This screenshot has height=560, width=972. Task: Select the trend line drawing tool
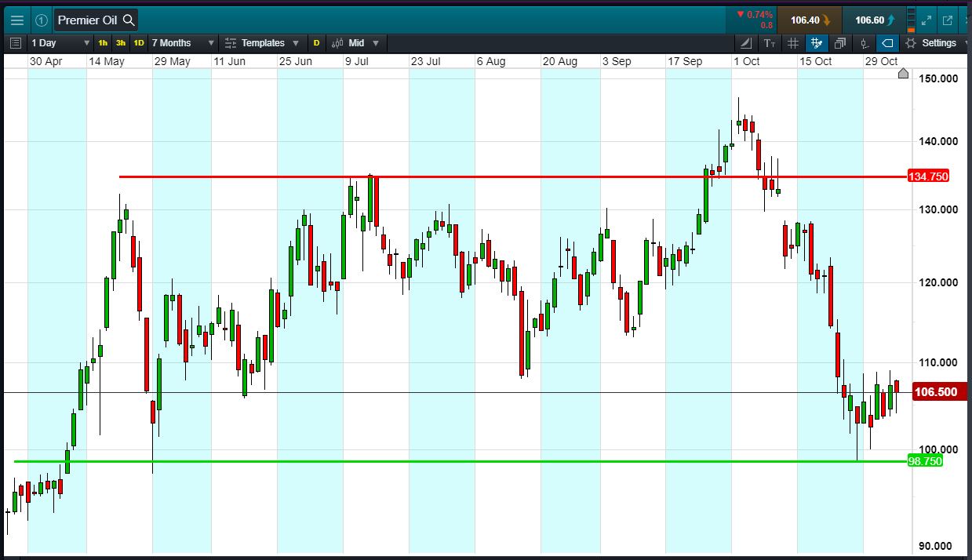pyautogui.click(x=745, y=43)
